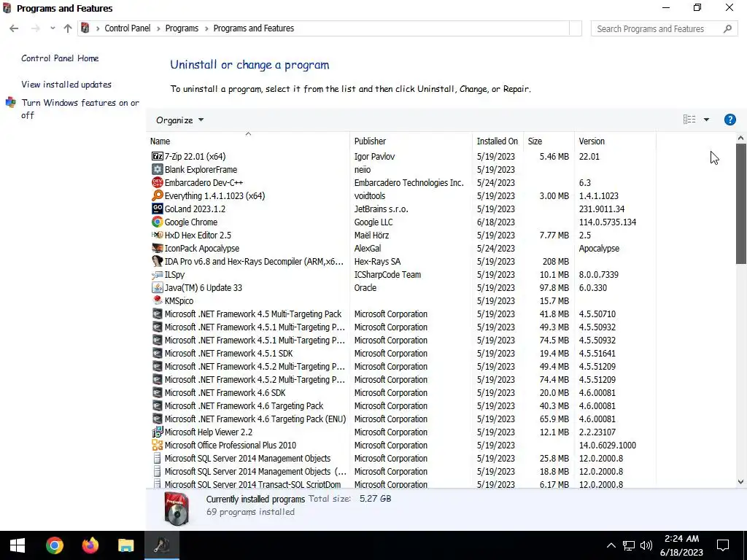Go to Programs in the breadcrumb

point(182,28)
